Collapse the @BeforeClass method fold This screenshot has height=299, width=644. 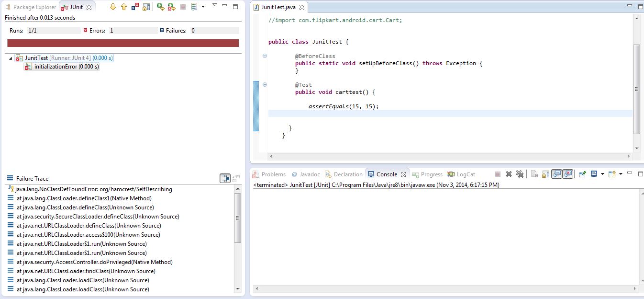(x=265, y=56)
